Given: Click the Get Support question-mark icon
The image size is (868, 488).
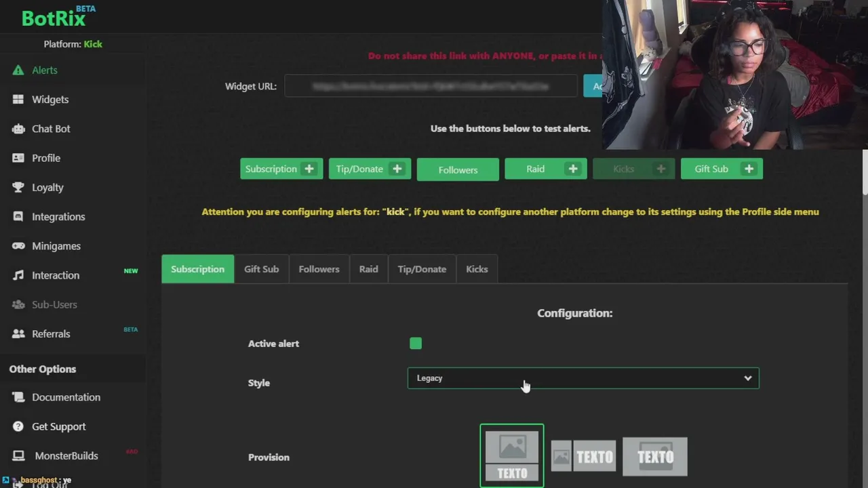Looking at the screenshot, I should pyautogui.click(x=18, y=426).
